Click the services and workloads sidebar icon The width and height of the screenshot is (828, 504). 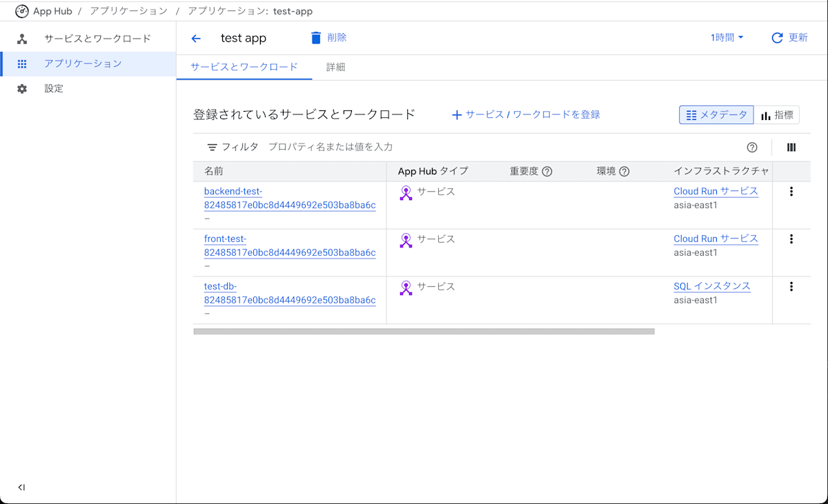tap(22, 39)
